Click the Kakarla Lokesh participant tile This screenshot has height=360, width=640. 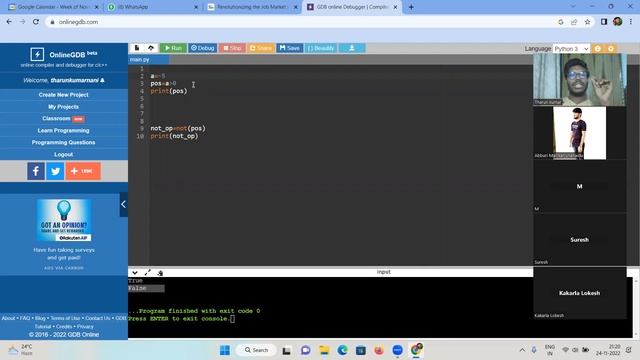[x=580, y=293]
